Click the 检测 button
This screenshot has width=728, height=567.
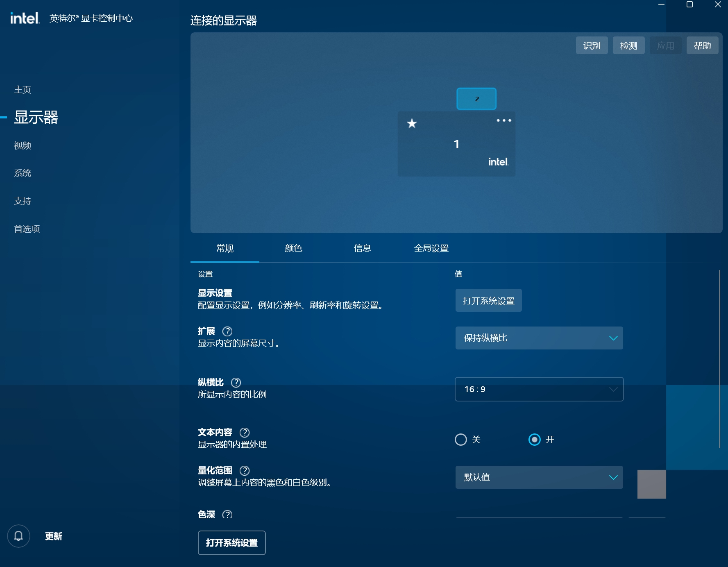coord(628,45)
